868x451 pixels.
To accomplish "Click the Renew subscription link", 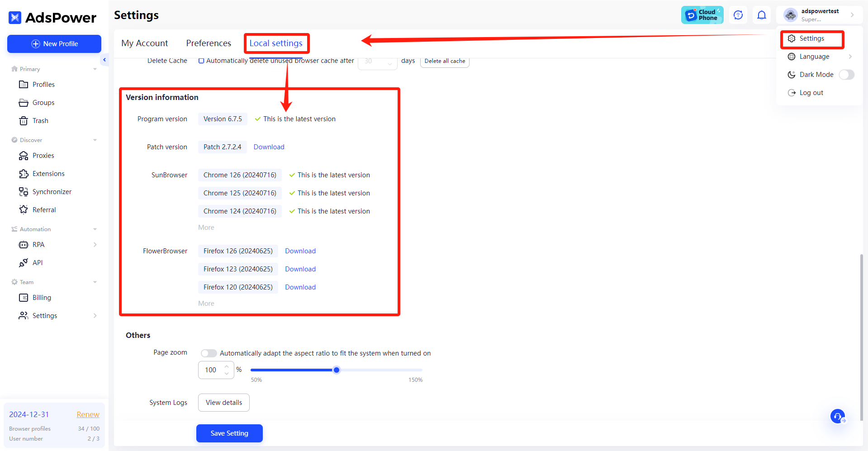I will pyautogui.click(x=88, y=414).
